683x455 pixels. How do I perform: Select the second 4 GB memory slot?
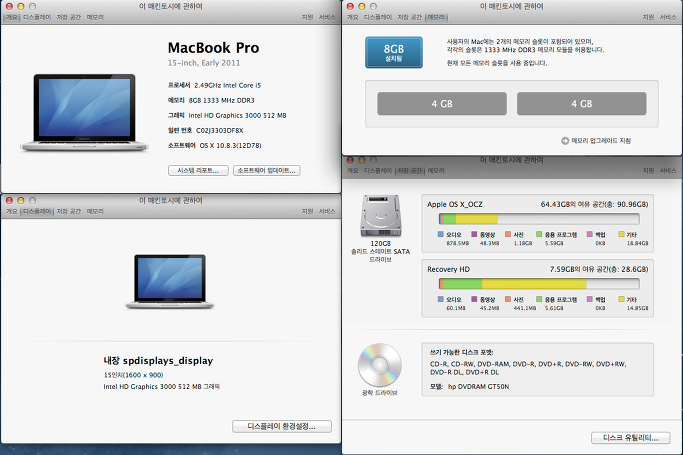coord(582,104)
